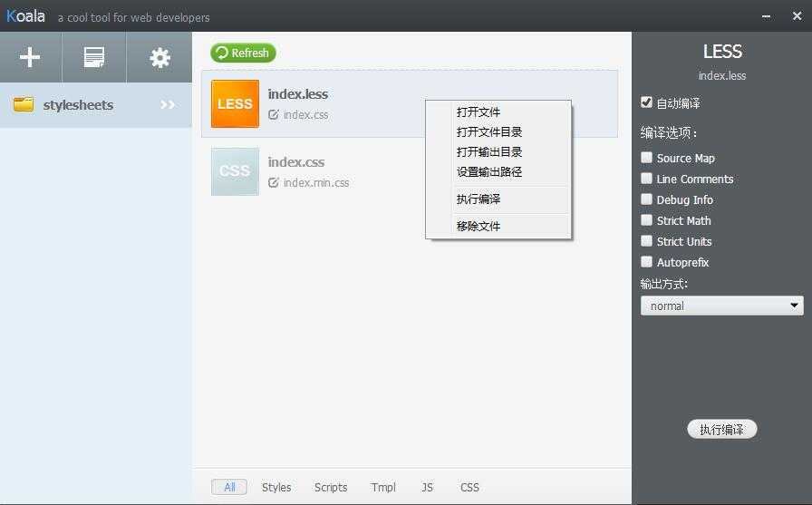Open the compile log icon

pos(94,57)
